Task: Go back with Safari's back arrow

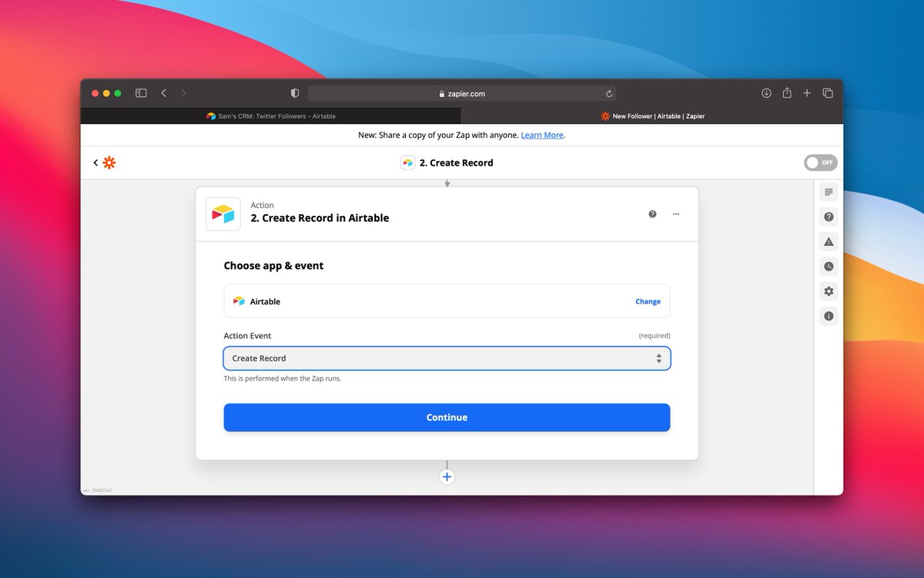Action: pos(163,93)
